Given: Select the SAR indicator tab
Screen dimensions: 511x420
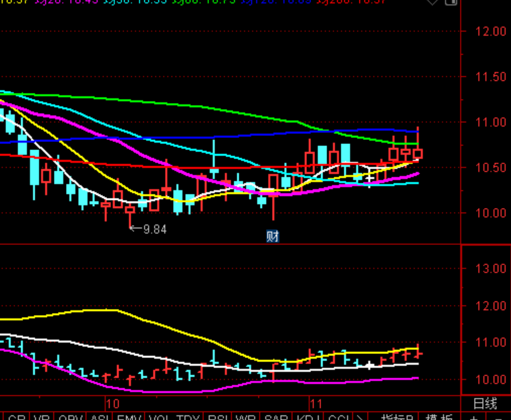Looking at the screenshot, I should pos(276,417).
